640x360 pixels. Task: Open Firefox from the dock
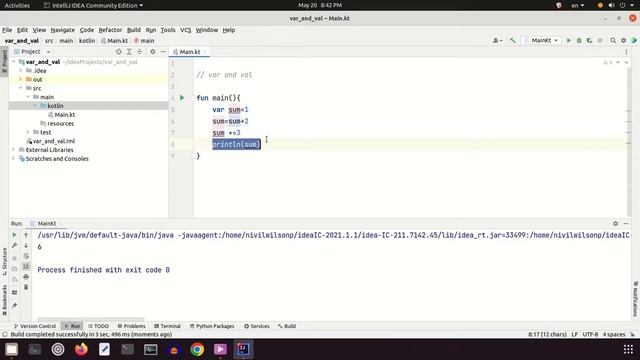click(81, 349)
